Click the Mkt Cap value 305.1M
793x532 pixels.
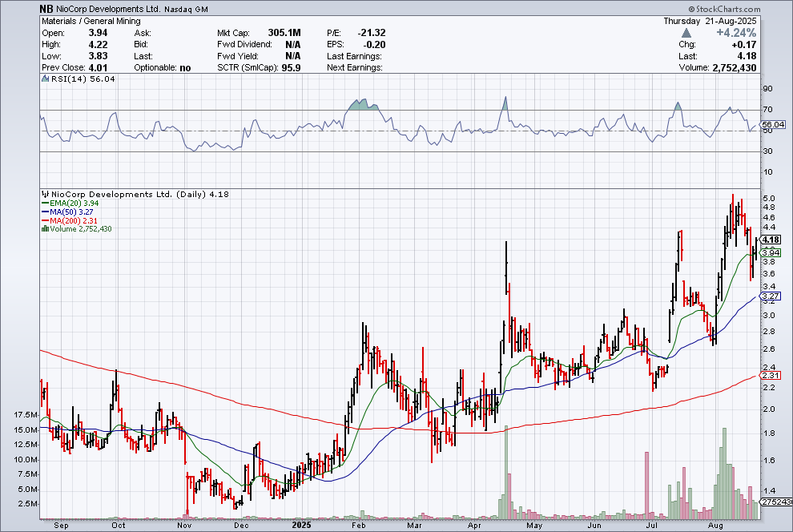pos(284,33)
